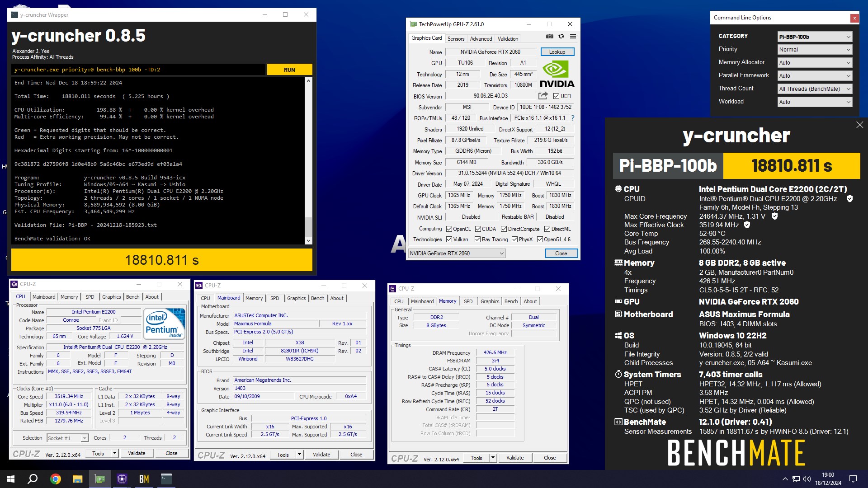The width and height of the screenshot is (868, 488).
Task: Click y-cruncher command line input field
Action: coord(138,70)
